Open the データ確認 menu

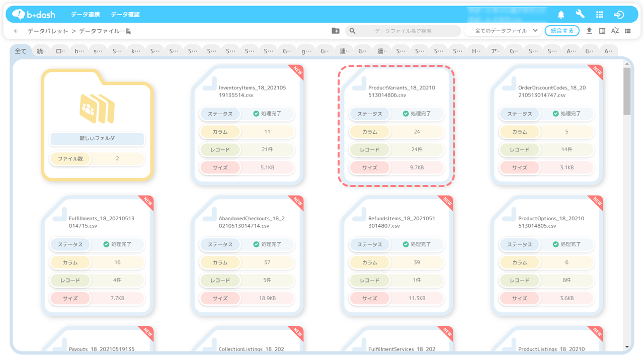tap(125, 15)
